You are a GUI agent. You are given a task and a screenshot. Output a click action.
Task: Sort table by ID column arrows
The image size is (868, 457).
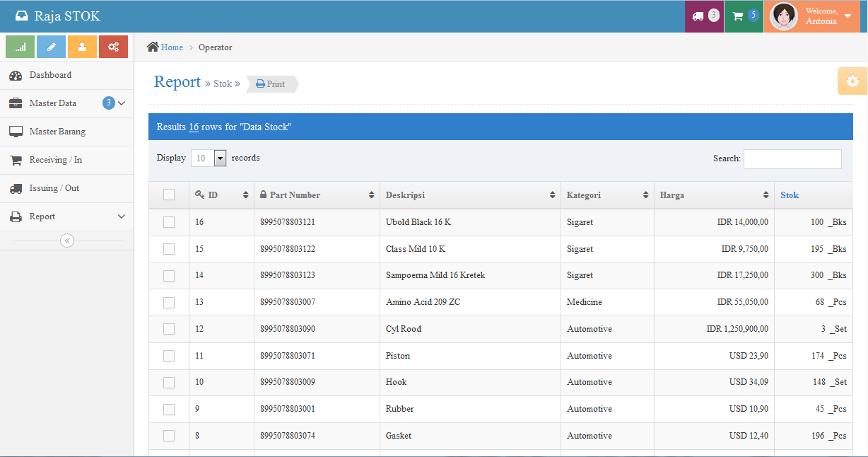[246, 195]
